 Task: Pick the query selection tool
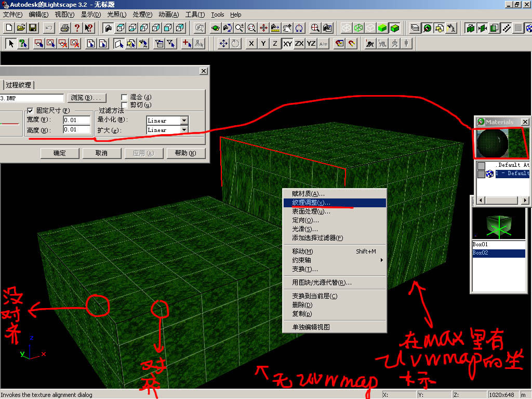[23, 44]
